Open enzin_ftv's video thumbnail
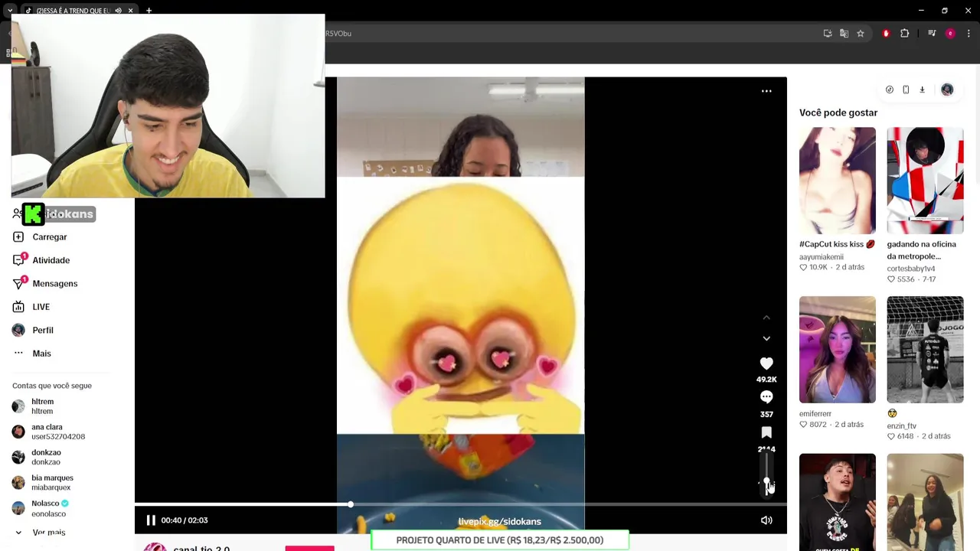The height and width of the screenshot is (551, 980). pyautogui.click(x=925, y=350)
